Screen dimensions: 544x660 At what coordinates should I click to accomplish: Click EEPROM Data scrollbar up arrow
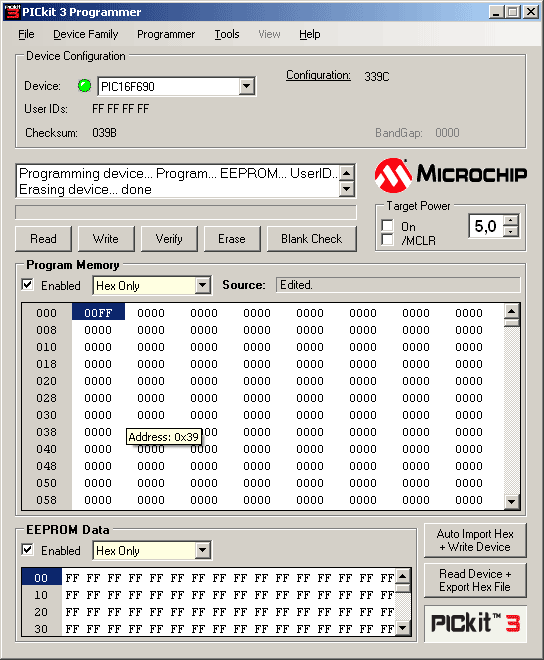(x=403, y=576)
